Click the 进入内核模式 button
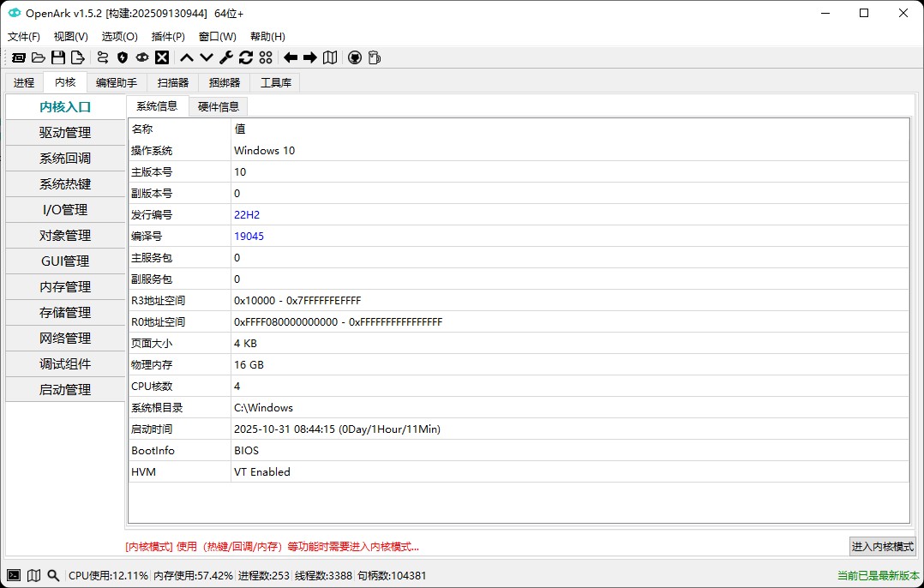 pos(881,546)
